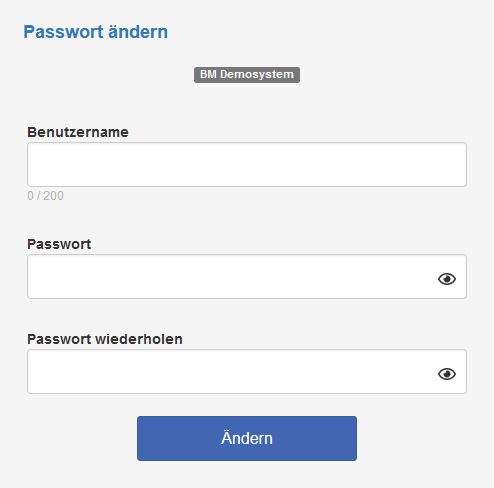Click the BM Demosystem badge
494x488 pixels.
(x=247, y=75)
